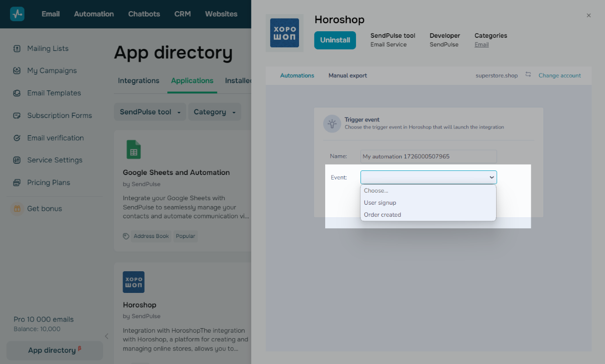605x364 pixels.
Task: Switch to the Installed tab
Action: (238, 81)
